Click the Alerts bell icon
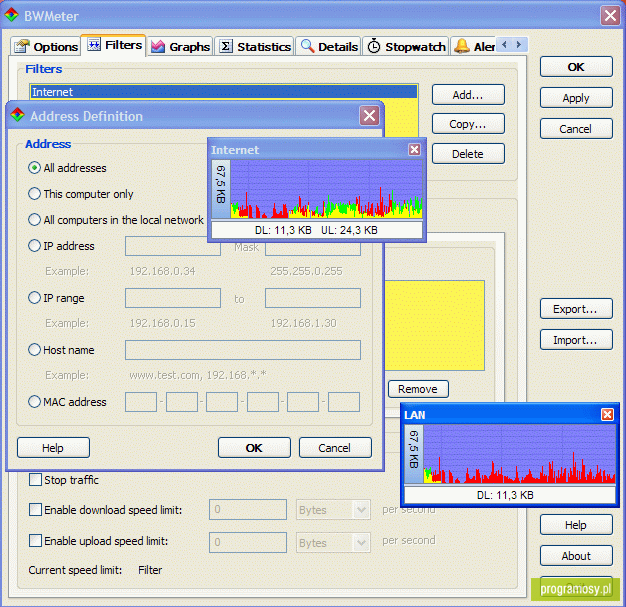 point(462,46)
